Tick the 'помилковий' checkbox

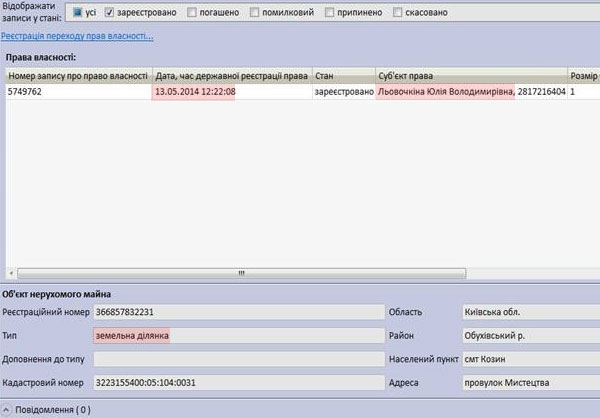256,13
